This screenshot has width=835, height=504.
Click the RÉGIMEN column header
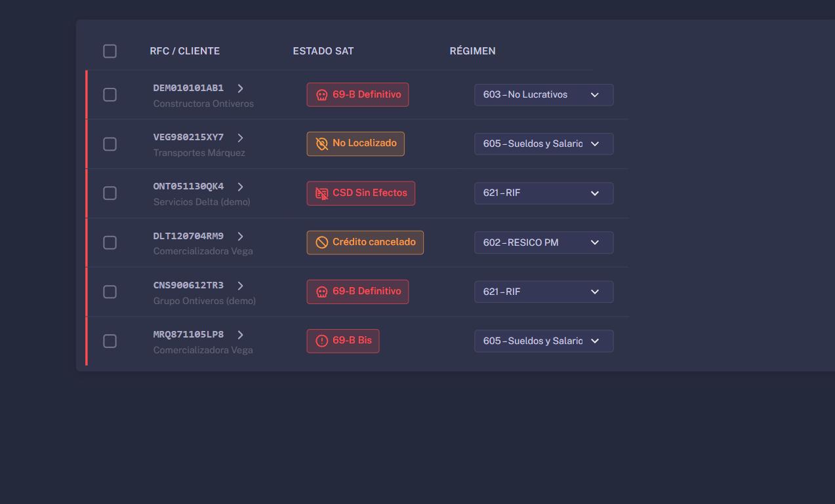pos(472,51)
